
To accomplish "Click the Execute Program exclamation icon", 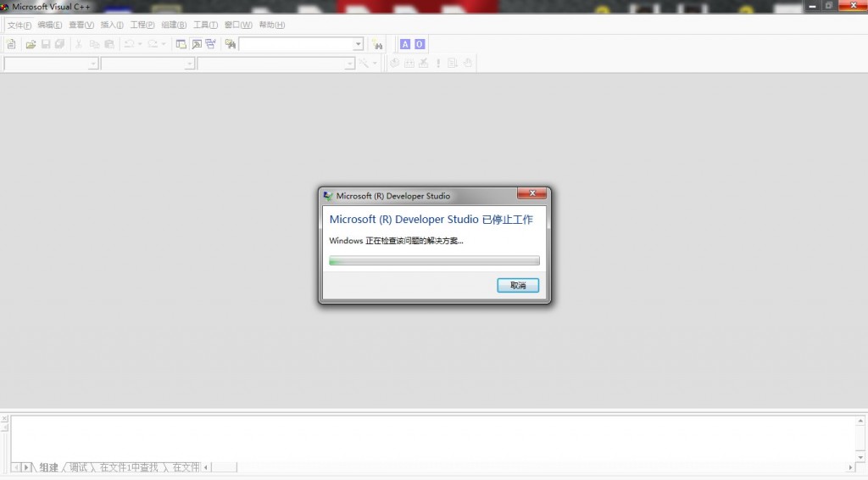I will click(x=438, y=63).
